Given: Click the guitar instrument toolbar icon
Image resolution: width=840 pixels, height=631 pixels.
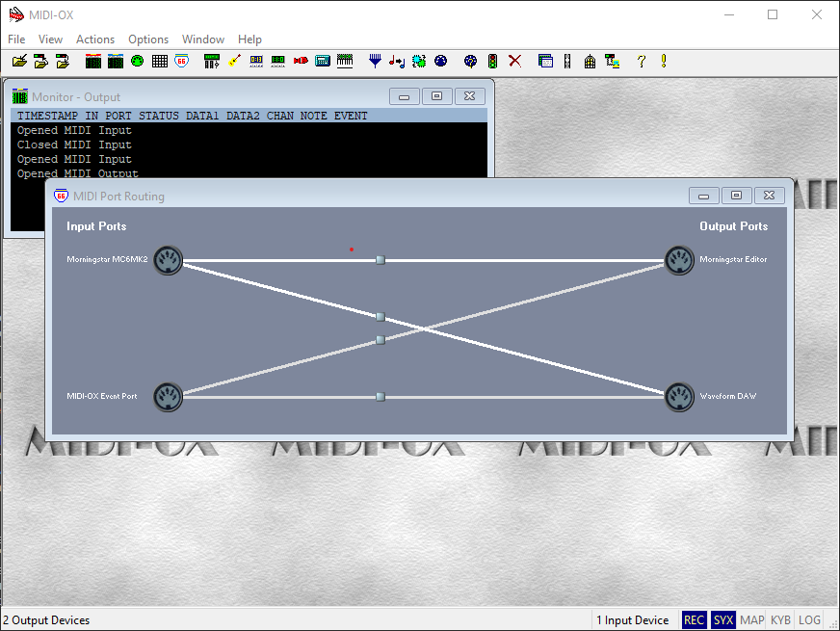Looking at the screenshot, I should (x=234, y=61).
